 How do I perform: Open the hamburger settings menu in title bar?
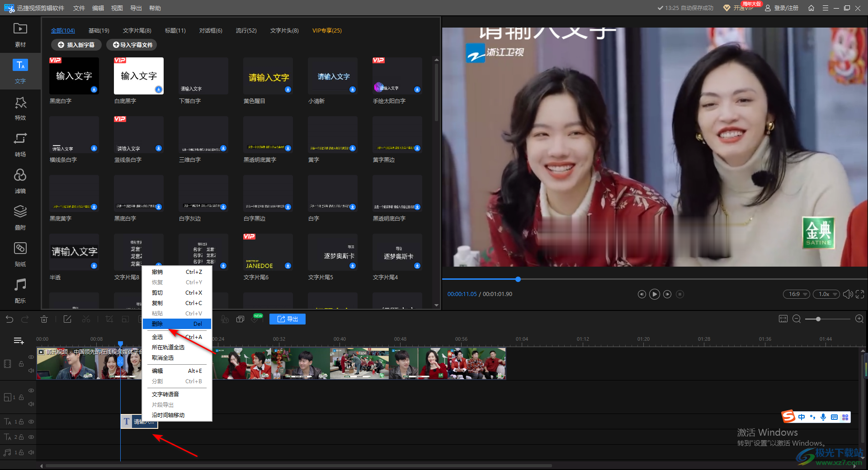point(825,8)
